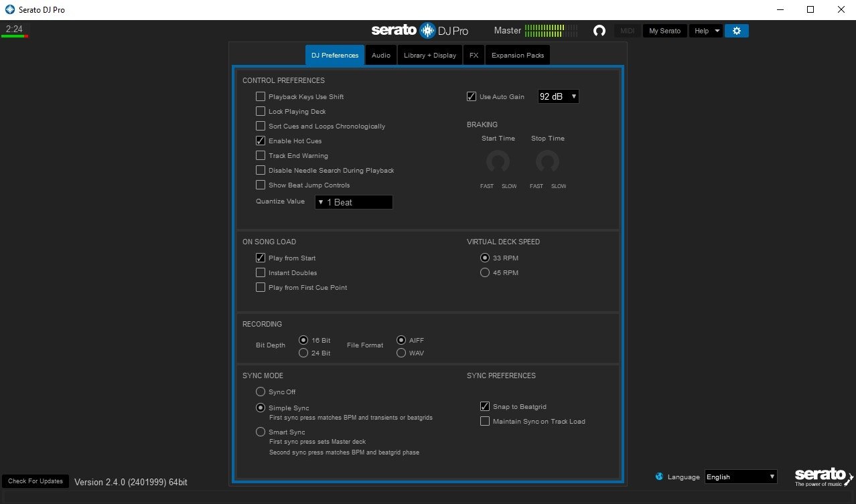Uncheck Snap to Beatgrid
This screenshot has width=856, height=504.
click(485, 406)
